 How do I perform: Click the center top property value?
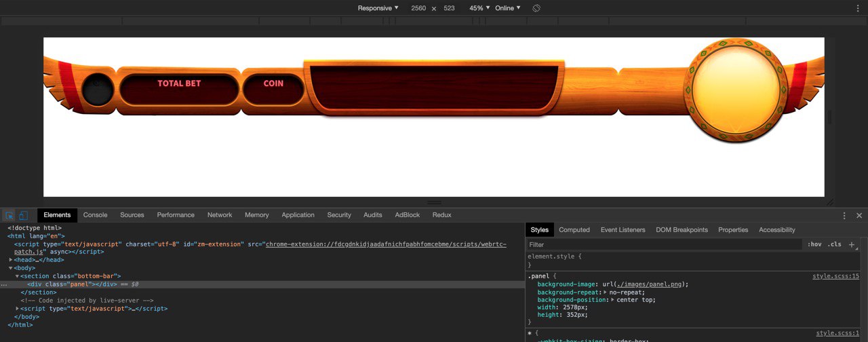tap(636, 300)
